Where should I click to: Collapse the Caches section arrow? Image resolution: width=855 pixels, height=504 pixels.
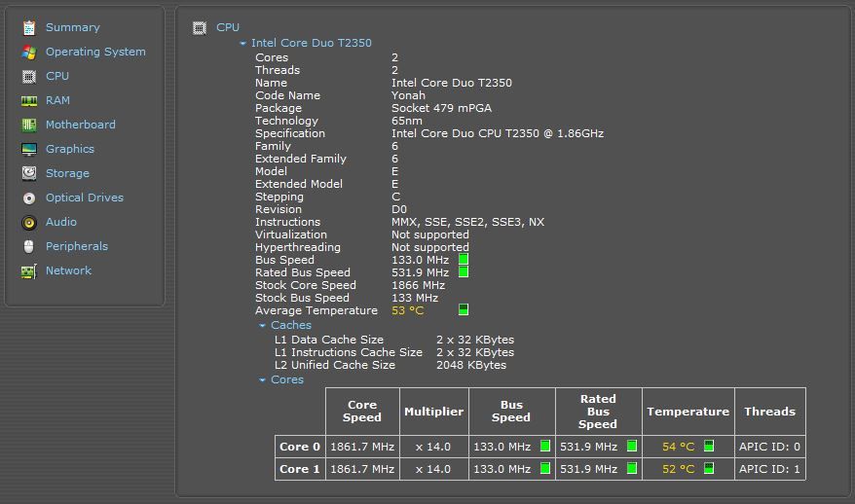click(262, 325)
